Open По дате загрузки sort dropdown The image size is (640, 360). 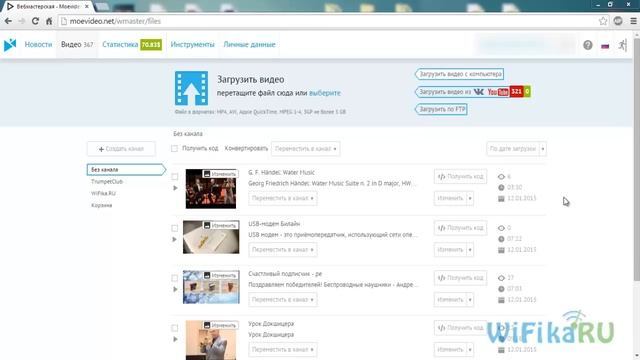coord(516,149)
